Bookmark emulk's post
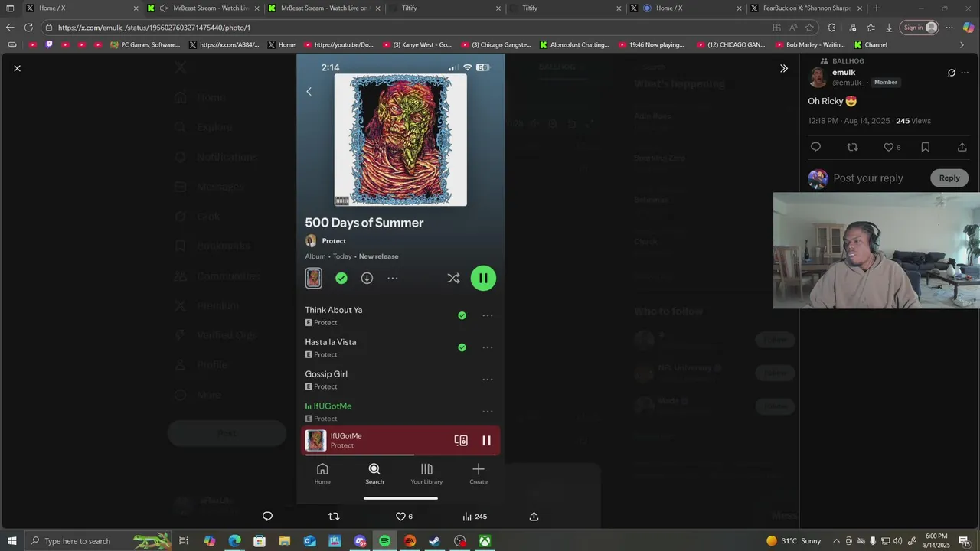 925,147
